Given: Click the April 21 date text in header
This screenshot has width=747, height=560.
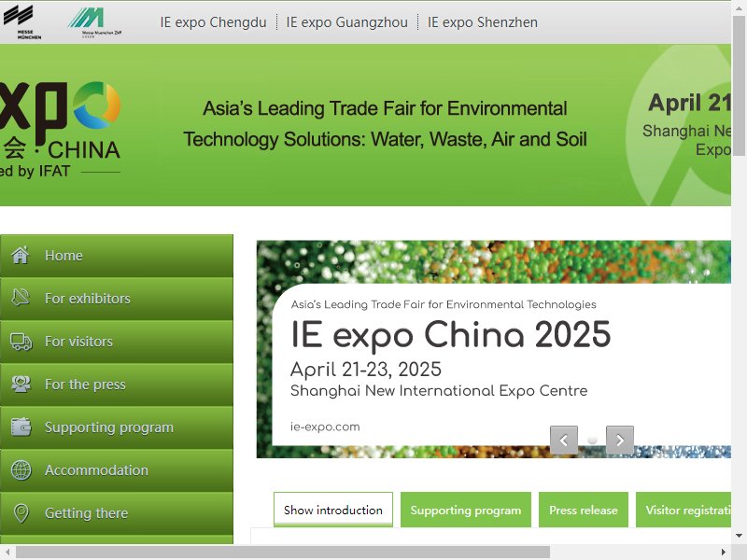Looking at the screenshot, I should tap(689, 103).
